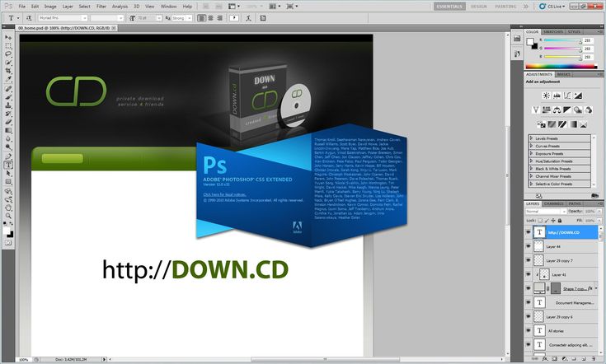Add a Color Balance adjustment

click(x=557, y=110)
